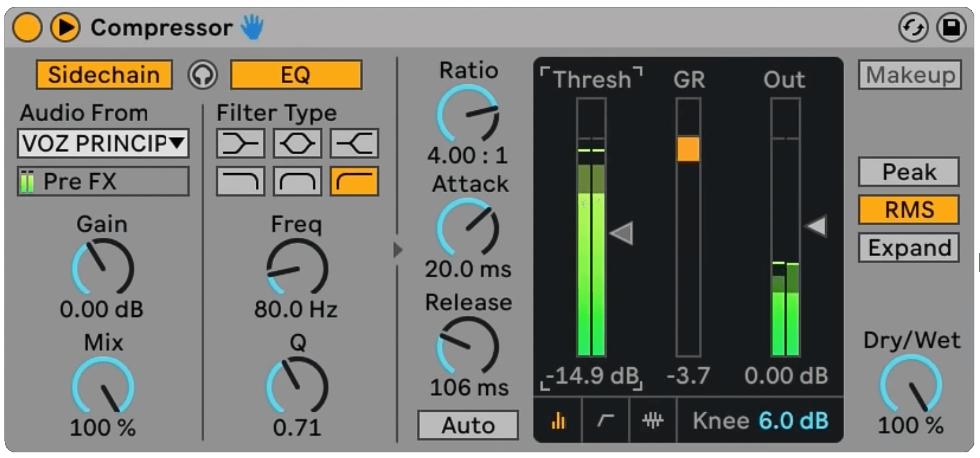The image size is (980, 458).
Task: Collapse the sidechain section with the triangle
Action: click(x=398, y=250)
